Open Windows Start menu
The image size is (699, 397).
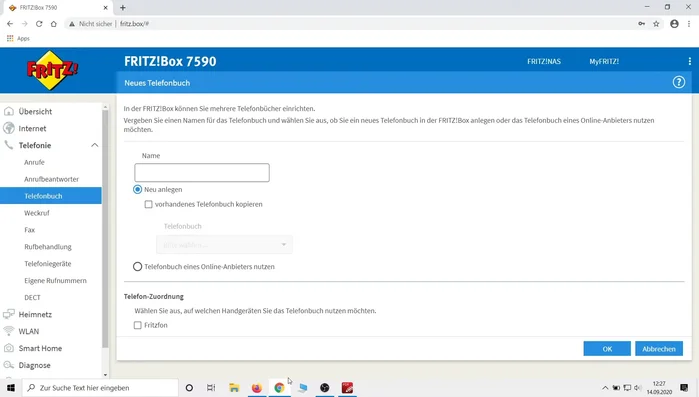click(11, 388)
